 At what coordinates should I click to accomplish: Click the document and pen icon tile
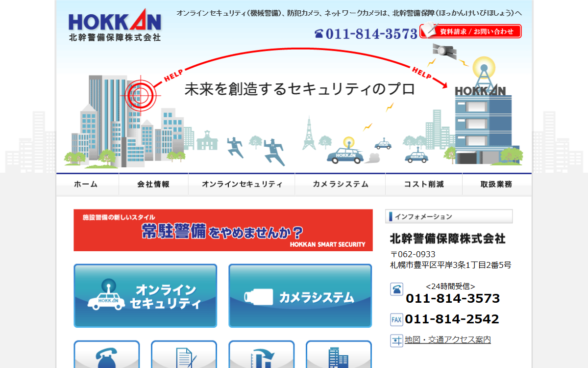[184, 354]
